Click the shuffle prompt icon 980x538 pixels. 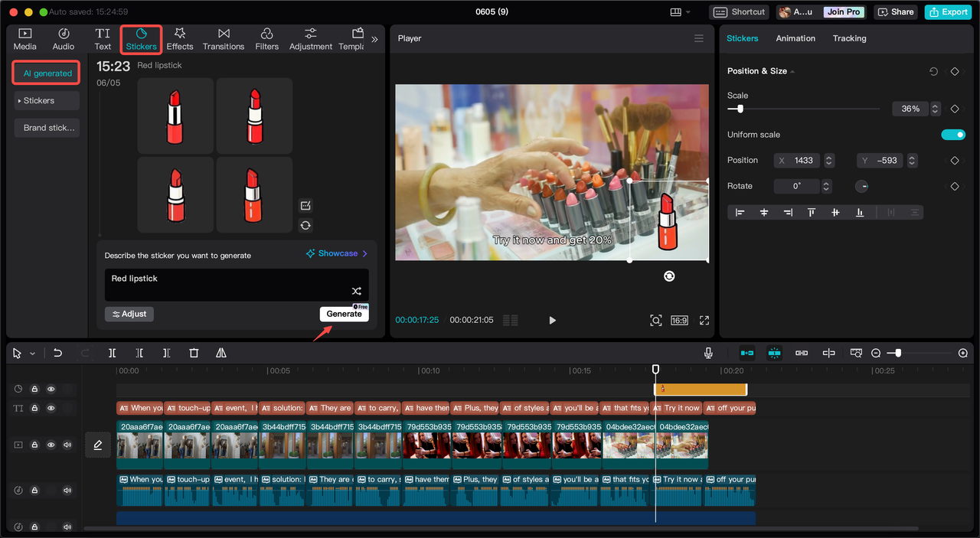pyautogui.click(x=356, y=291)
